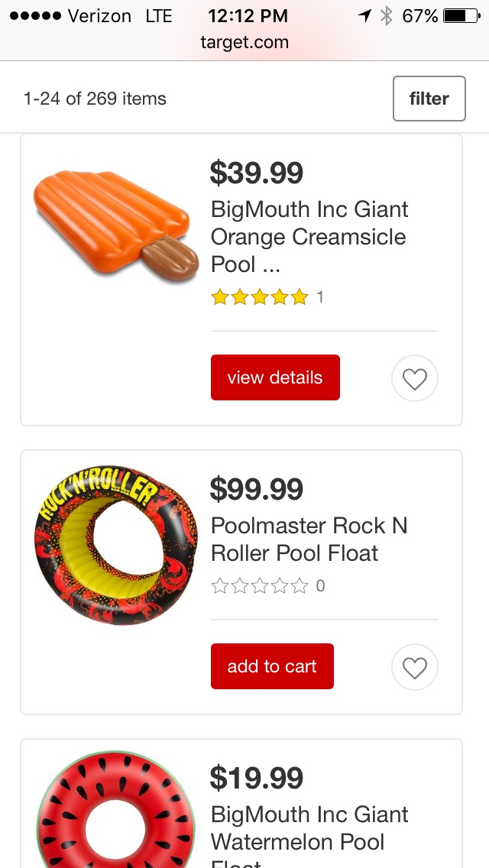
Task: Favorite the Orange Creamsicle pool float heart
Action: (x=414, y=378)
